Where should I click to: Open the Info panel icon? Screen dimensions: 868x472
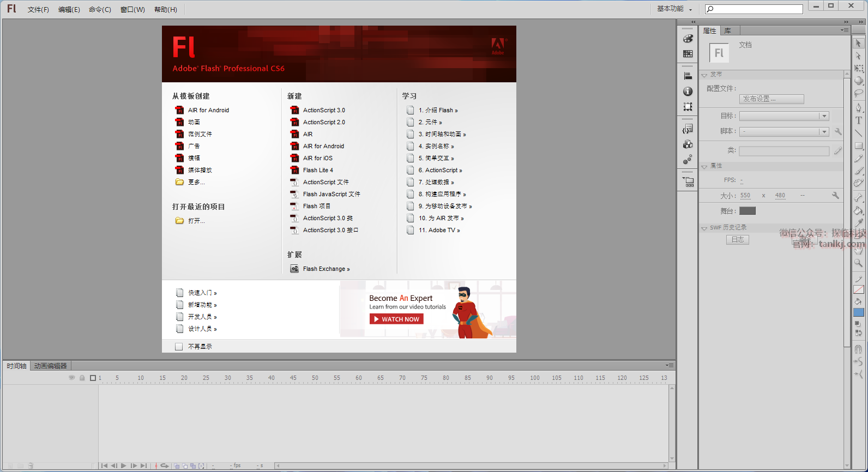pyautogui.click(x=688, y=92)
